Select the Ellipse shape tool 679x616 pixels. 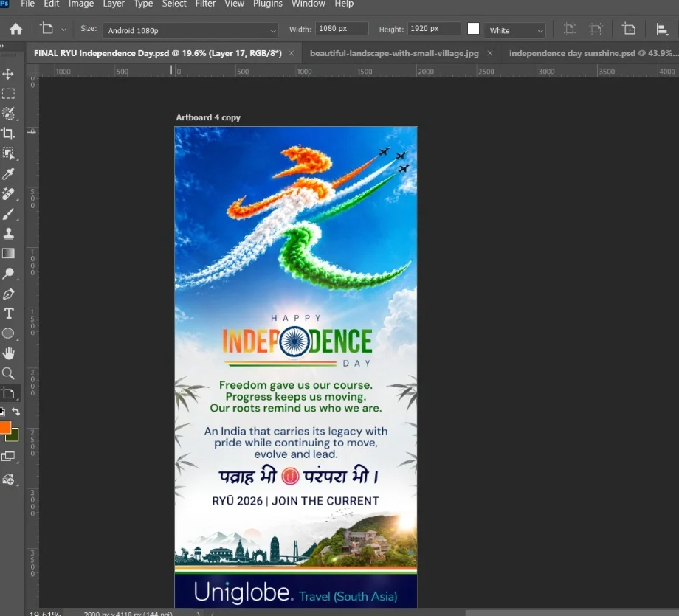pos(8,333)
